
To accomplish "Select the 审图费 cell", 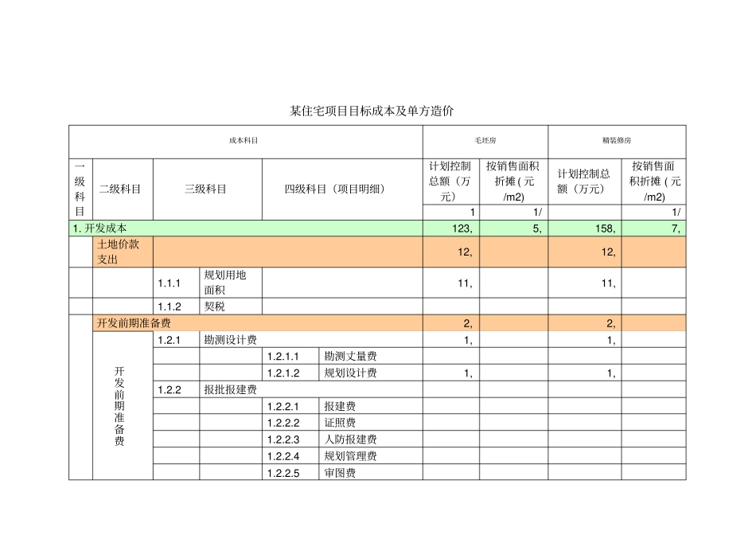I will [x=370, y=472].
